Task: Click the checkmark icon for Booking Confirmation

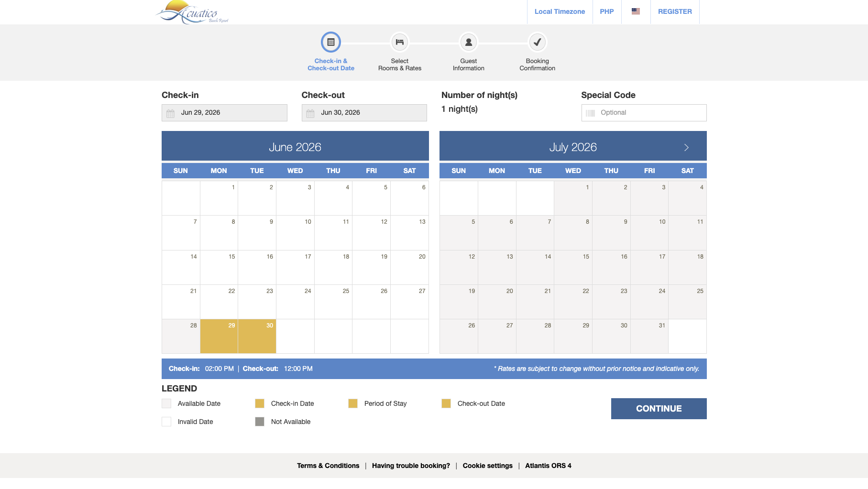Action: [538, 42]
